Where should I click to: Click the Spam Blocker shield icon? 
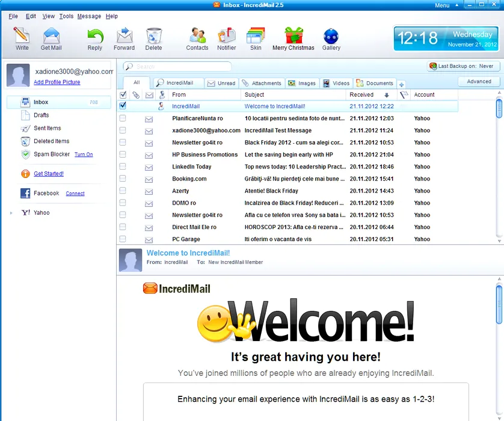[x=26, y=155]
